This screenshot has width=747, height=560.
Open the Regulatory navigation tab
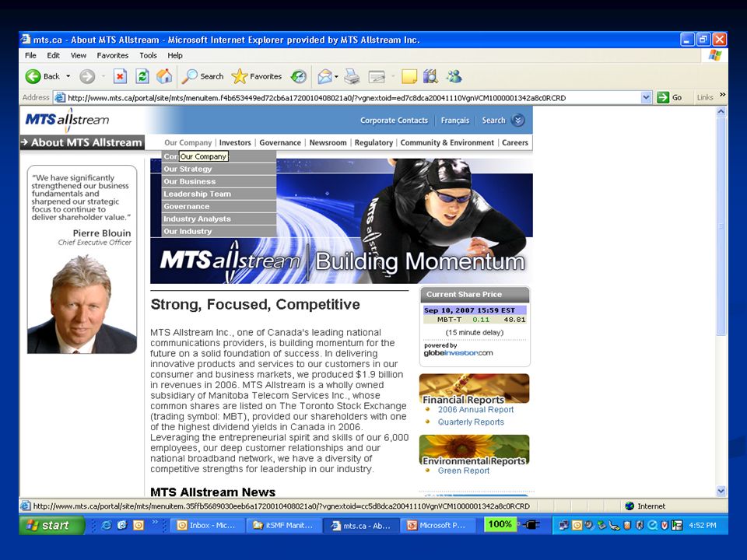click(x=373, y=142)
